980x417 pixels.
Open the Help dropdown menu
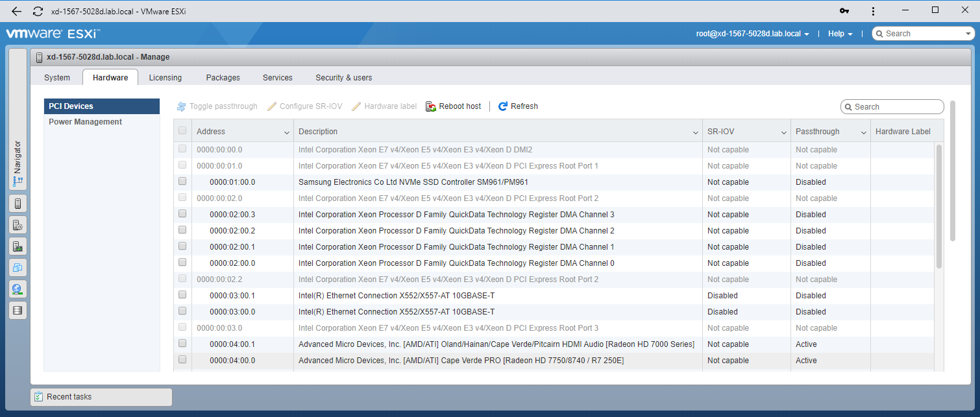840,34
